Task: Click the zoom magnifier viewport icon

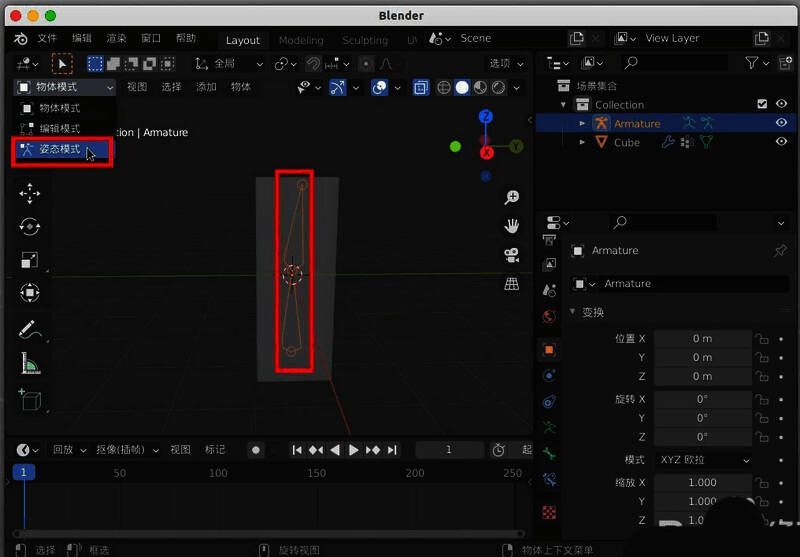Action: [511, 197]
